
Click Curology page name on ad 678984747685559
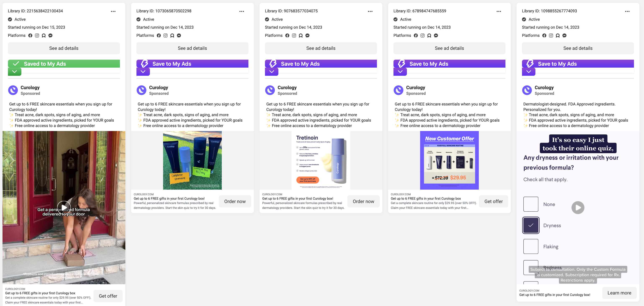pyautogui.click(x=415, y=88)
